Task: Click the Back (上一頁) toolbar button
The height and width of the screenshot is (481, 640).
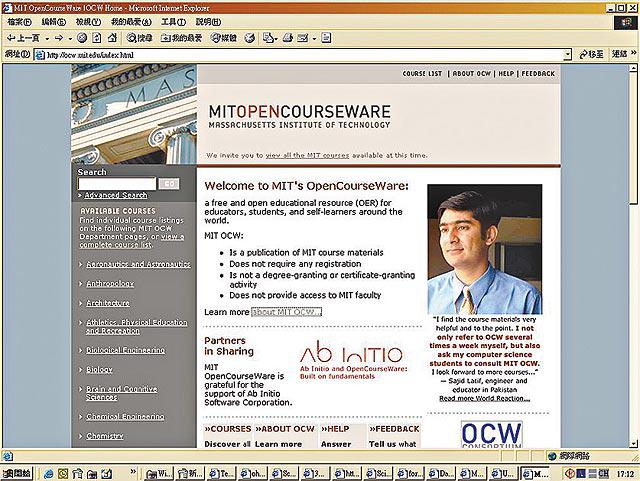Action: (23, 38)
